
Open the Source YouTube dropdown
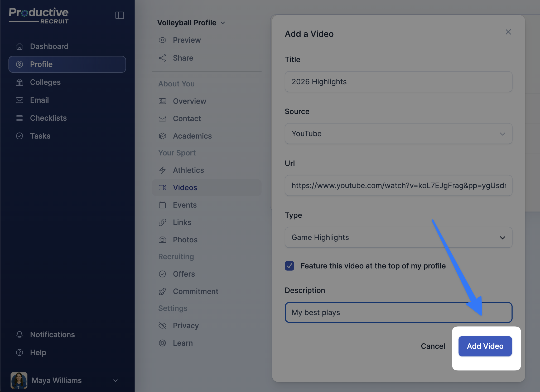398,134
